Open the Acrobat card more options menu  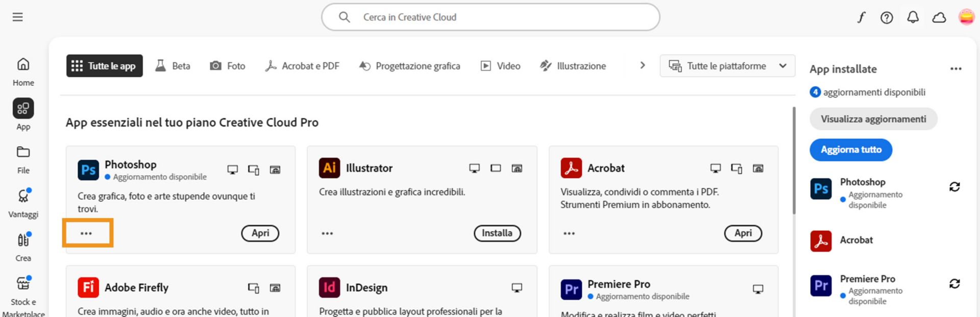[569, 233]
